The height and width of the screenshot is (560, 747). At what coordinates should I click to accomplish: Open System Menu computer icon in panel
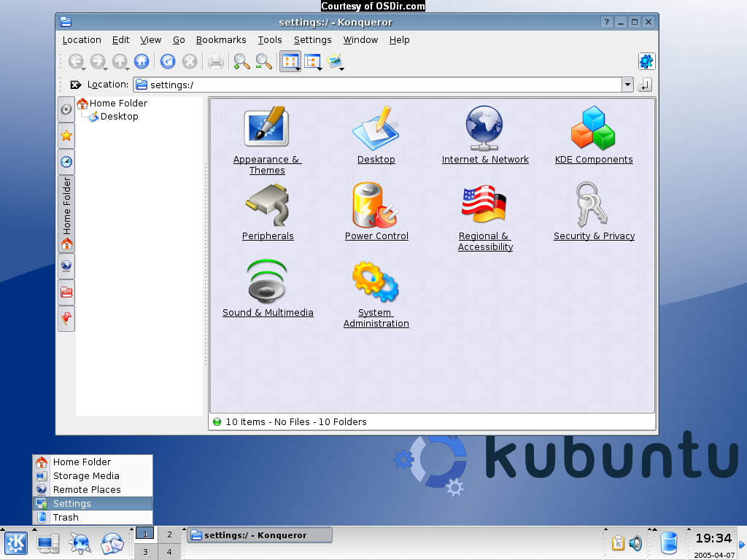pos(48,543)
